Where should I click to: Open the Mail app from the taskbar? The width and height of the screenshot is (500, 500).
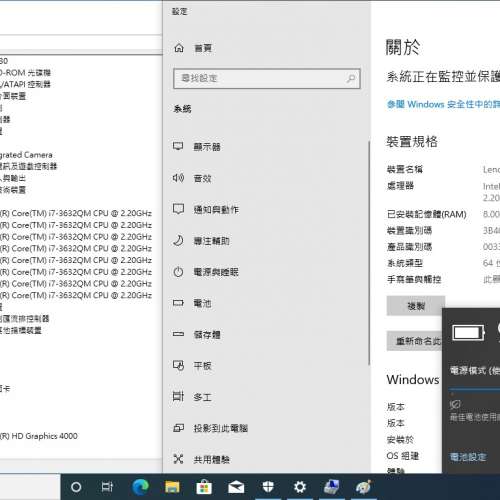(x=236, y=488)
